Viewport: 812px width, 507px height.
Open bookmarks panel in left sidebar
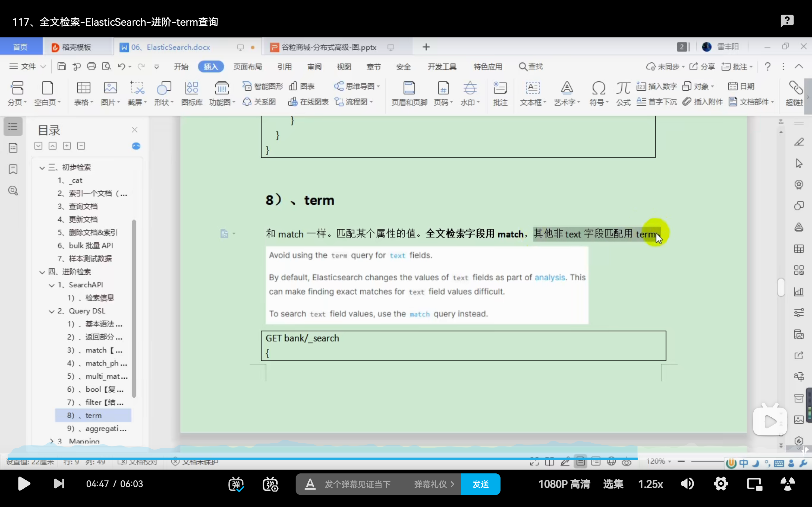tap(13, 169)
